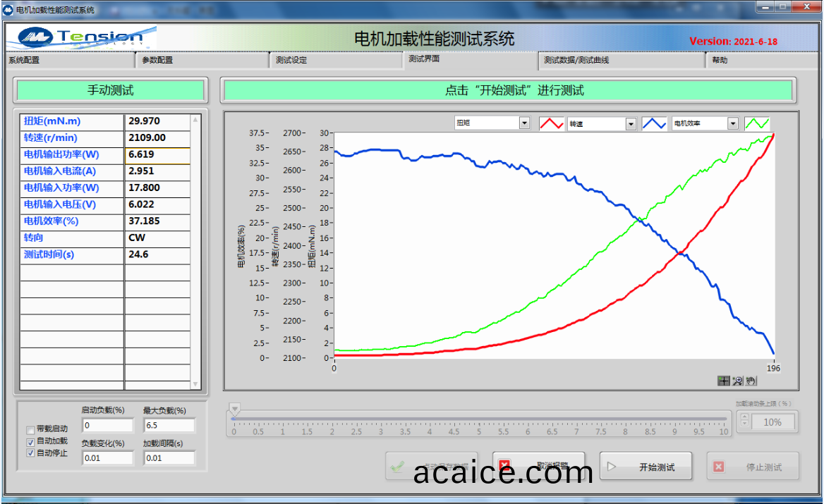Screen dimensions: 824x504
Task: Select the zoom magnifier tool below chart
Action: [x=737, y=381]
